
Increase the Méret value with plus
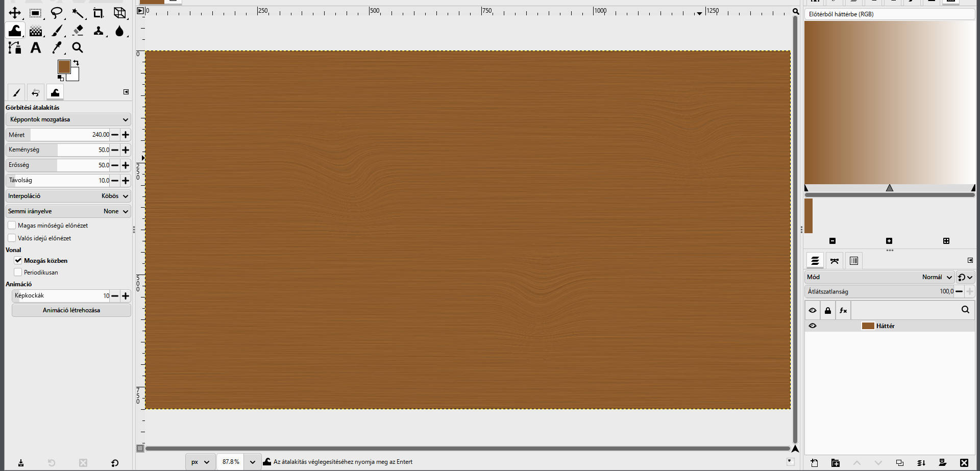[x=126, y=135]
